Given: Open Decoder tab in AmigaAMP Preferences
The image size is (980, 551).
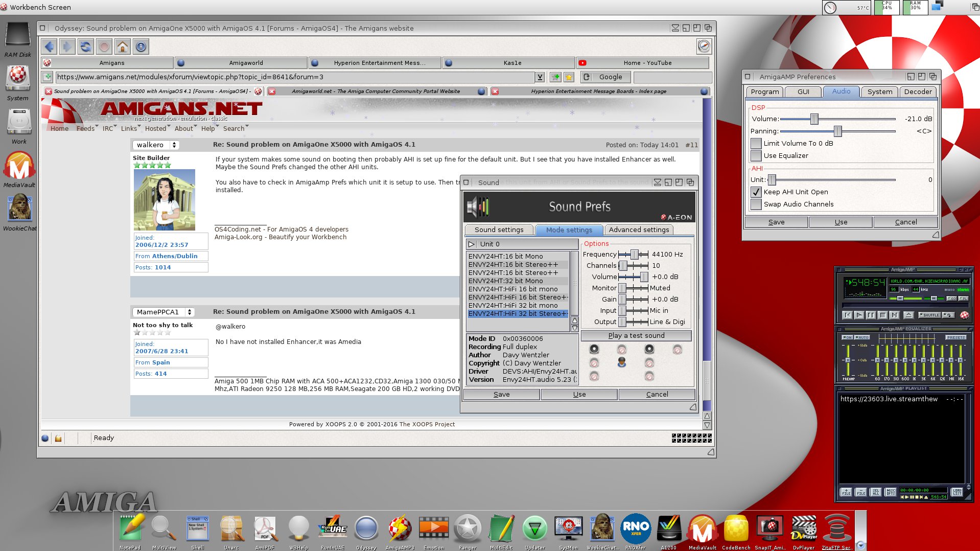Looking at the screenshot, I should tap(918, 92).
